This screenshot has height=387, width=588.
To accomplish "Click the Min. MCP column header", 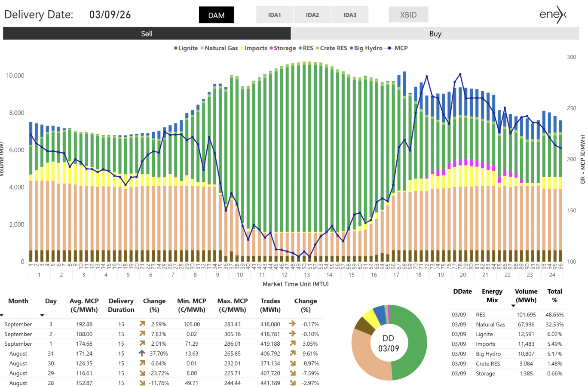I will (x=192, y=305).
